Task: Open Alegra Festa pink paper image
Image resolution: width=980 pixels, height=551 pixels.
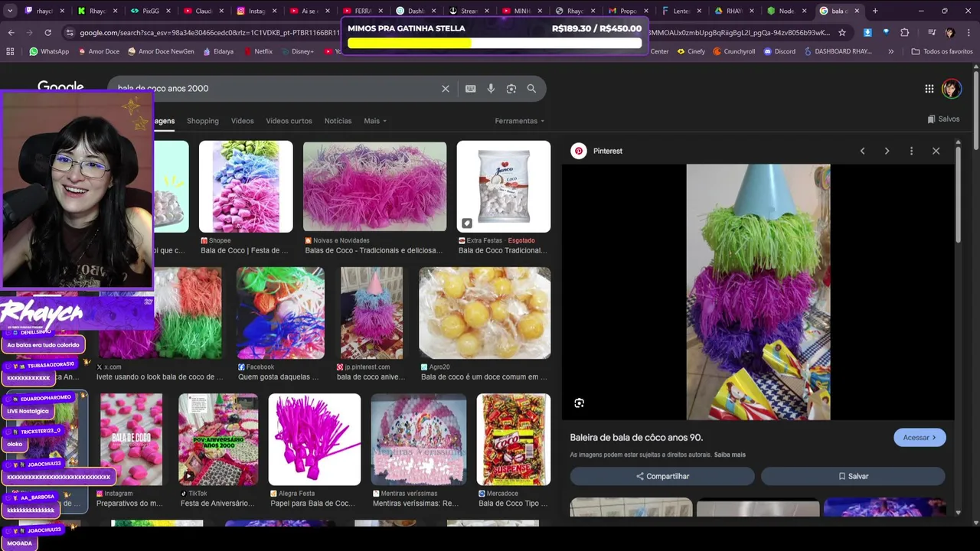Action: 314,439
